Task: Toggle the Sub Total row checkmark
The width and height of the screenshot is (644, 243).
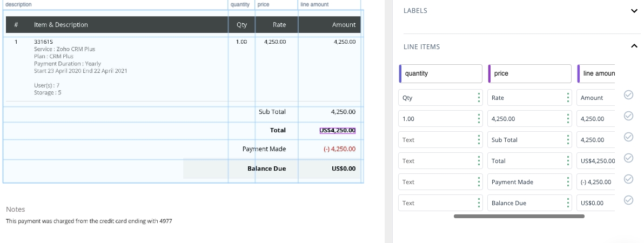Action: 628,137
